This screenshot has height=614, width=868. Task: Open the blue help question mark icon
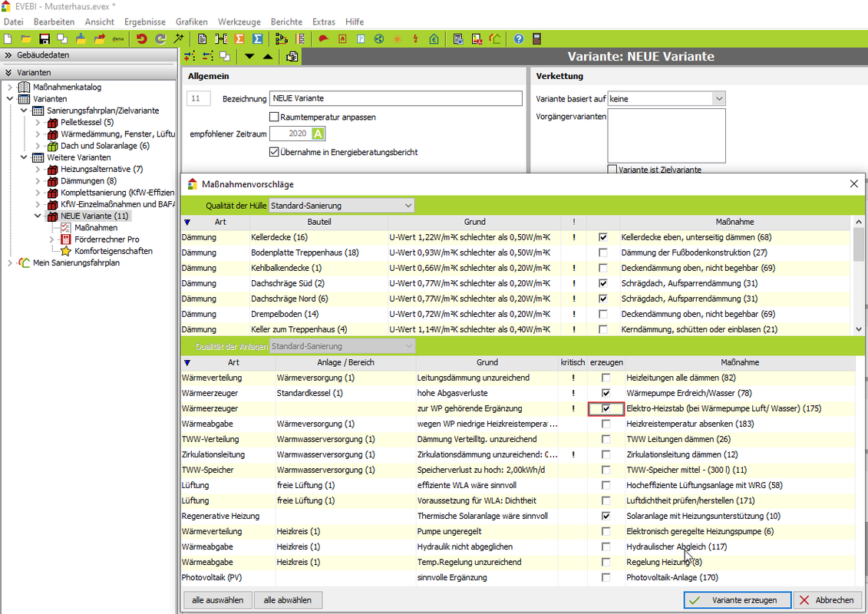point(519,38)
